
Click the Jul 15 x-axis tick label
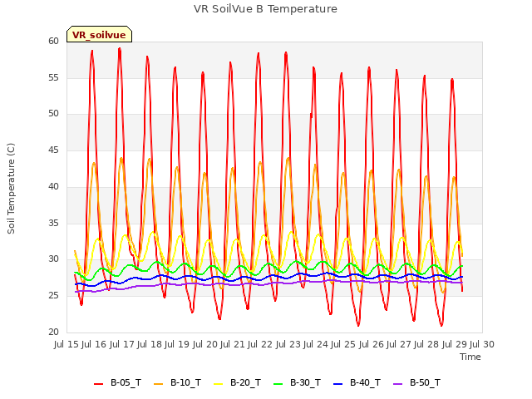66,345
